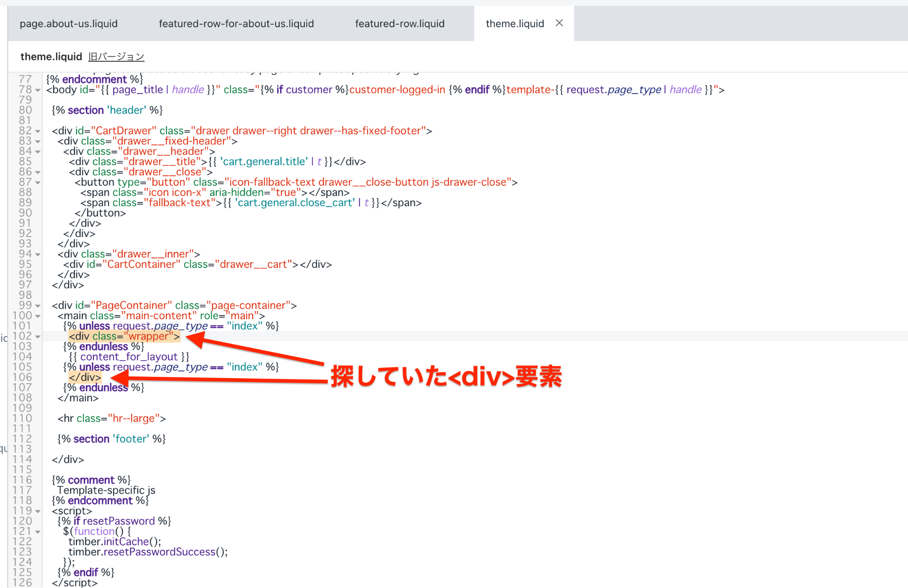908x588 pixels.
Task: Fold the button element at line 87
Action: (38, 183)
